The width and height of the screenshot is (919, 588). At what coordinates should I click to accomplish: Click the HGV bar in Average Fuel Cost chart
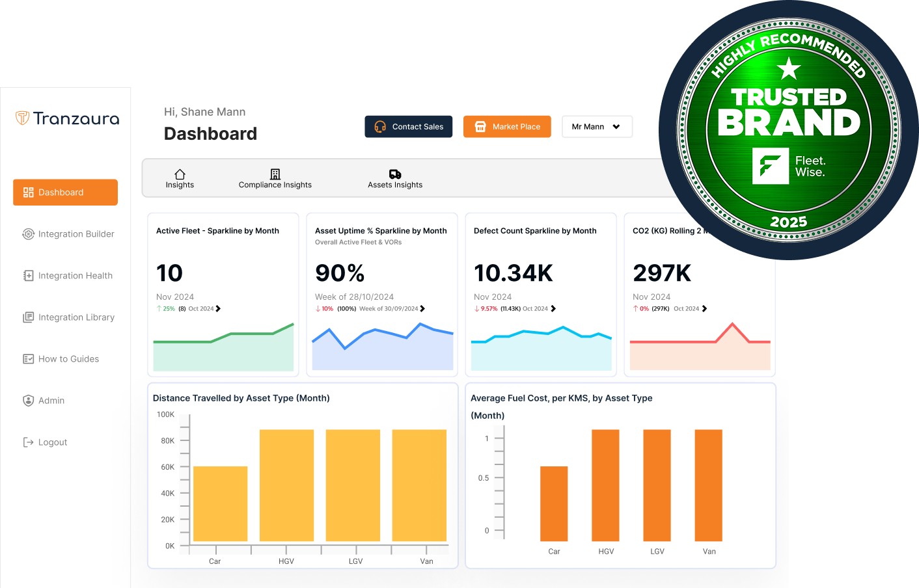pyautogui.click(x=605, y=485)
